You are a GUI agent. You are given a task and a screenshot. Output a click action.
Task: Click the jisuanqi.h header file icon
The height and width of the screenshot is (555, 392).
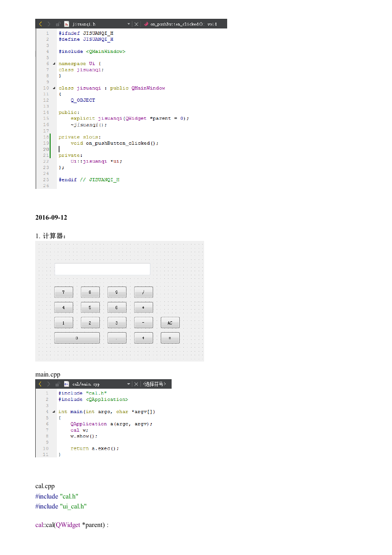(66, 24)
